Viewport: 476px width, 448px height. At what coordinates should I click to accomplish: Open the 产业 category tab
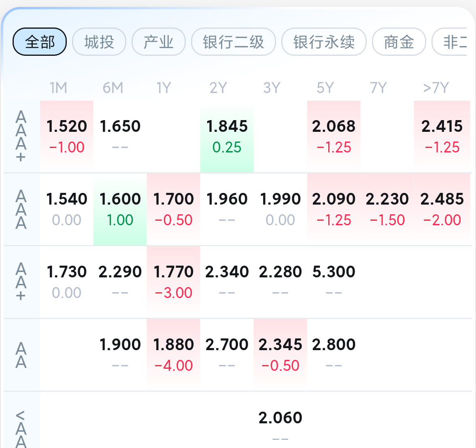159,42
